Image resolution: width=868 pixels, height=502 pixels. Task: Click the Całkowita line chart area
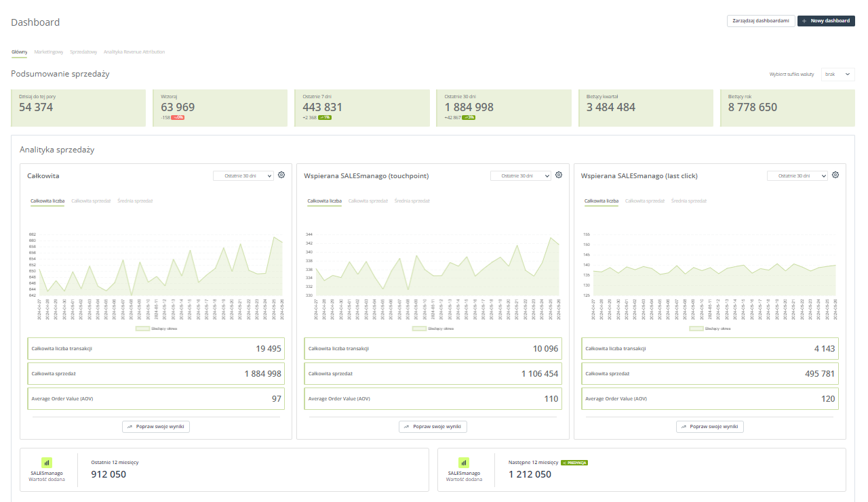coord(161,266)
